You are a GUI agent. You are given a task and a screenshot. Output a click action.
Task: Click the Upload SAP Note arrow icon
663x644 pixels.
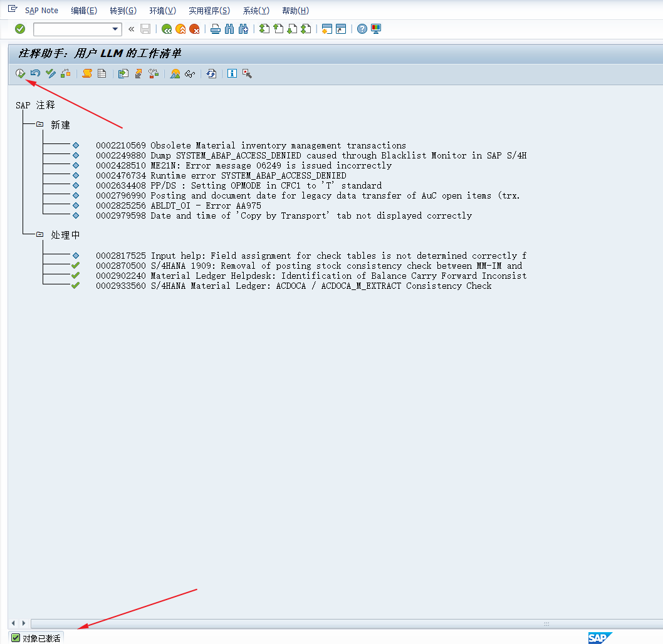pyautogui.click(x=138, y=73)
